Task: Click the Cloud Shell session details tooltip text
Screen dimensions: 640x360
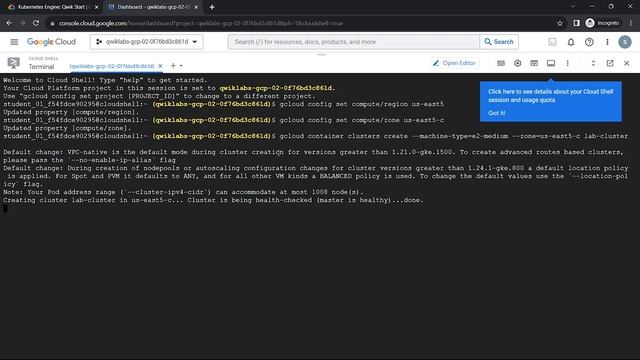Action: pos(550,96)
